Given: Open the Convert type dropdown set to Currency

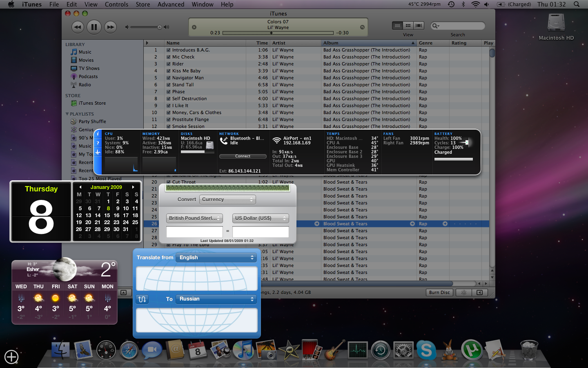Looking at the screenshot, I should click(x=227, y=200).
